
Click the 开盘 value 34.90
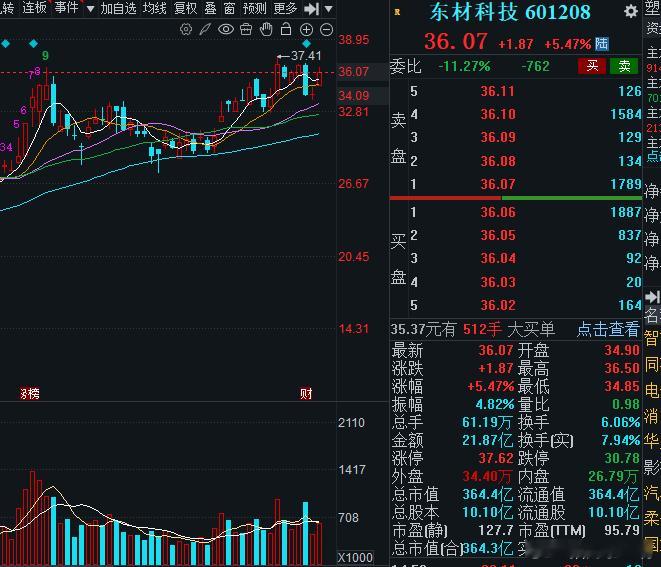(622, 350)
